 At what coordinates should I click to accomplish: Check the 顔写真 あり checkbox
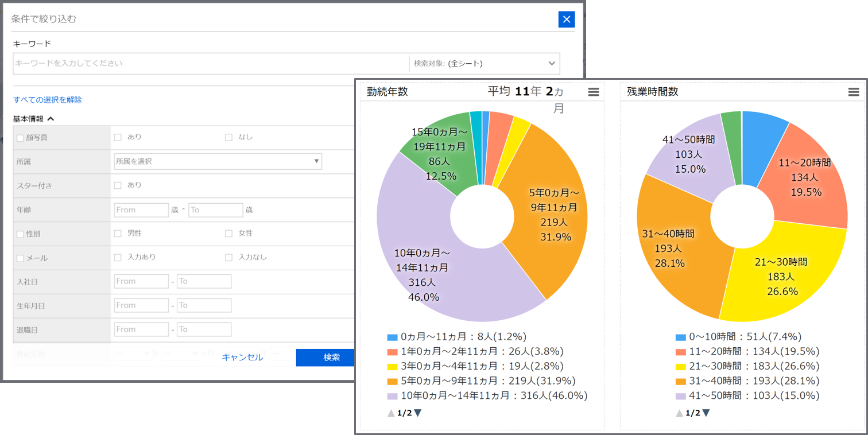(x=118, y=137)
